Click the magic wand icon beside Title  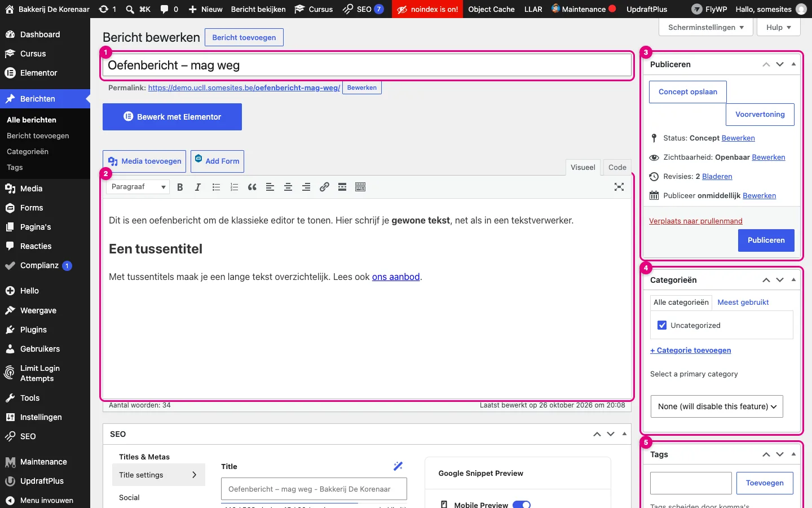point(398,466)
